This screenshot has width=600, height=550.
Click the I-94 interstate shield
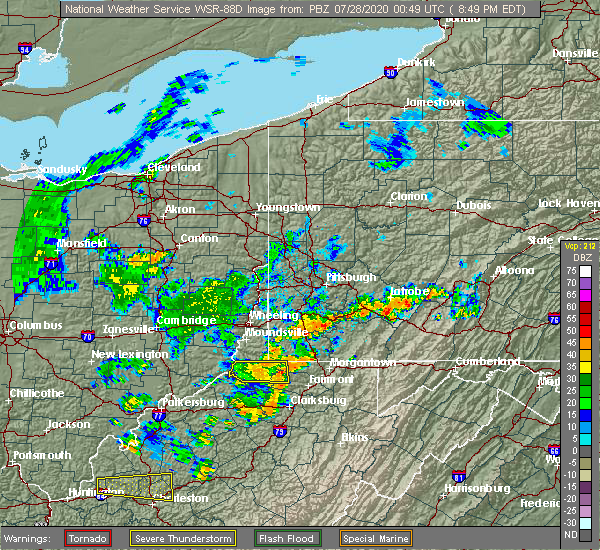coord(24,49)
